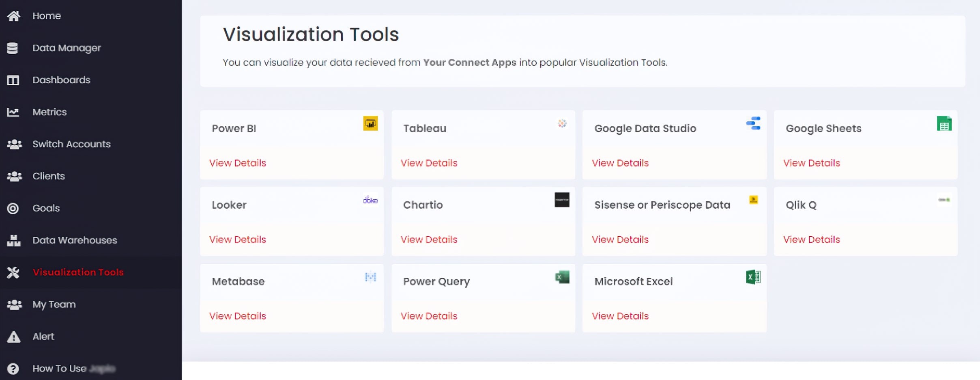Click the Dashboards columns icon
This screenshot has width=980, height=380.
coord(13,80)
